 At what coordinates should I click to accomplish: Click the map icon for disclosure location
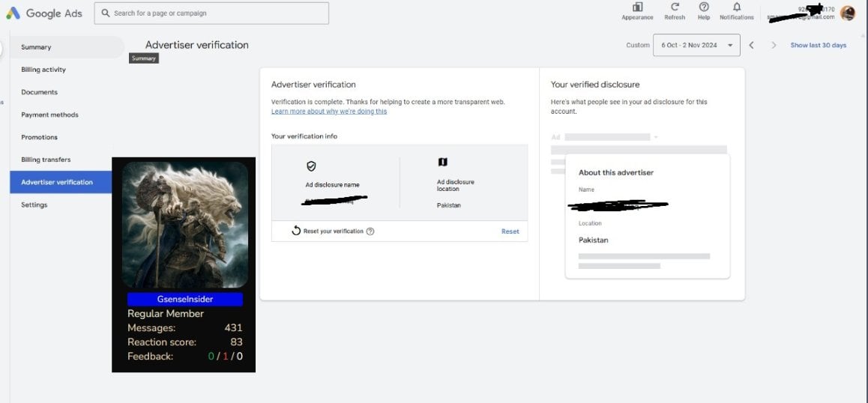(x=442, y=163)
